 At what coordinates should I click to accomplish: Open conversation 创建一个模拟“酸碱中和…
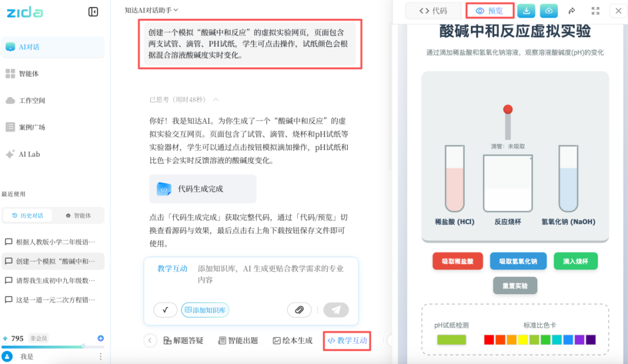53,261
